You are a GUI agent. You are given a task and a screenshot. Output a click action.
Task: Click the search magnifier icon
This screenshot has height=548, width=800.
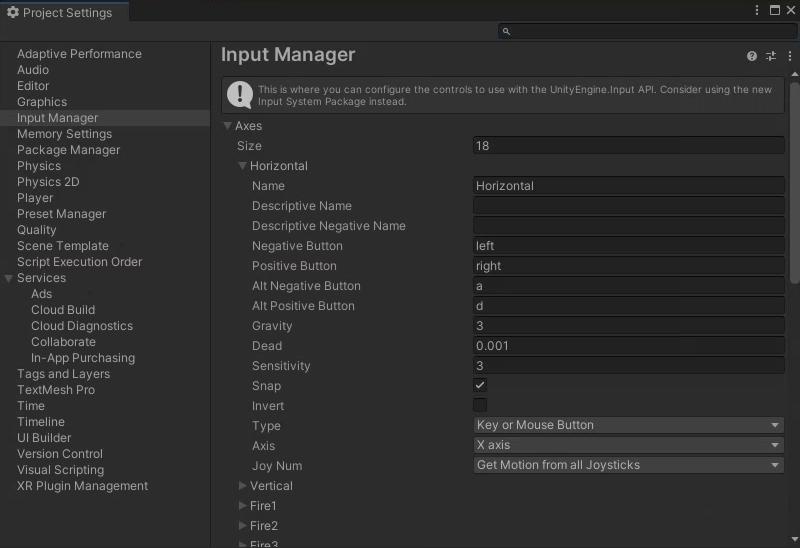coord(506,32)
